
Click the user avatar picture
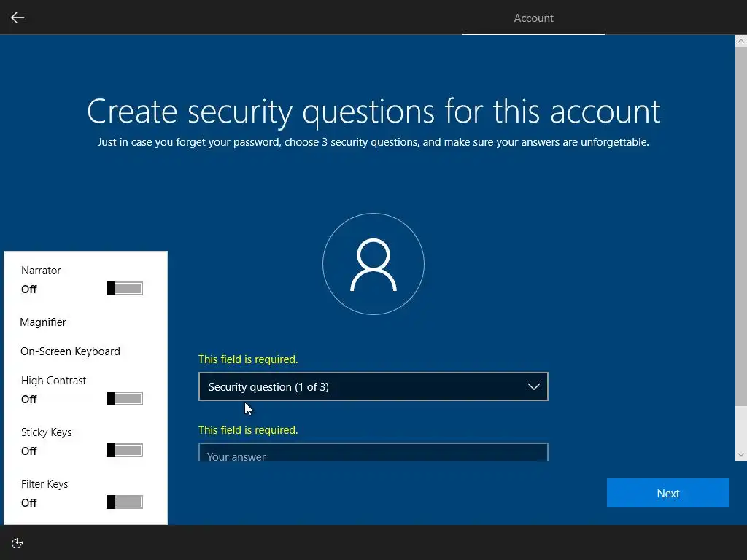[373, 264]
